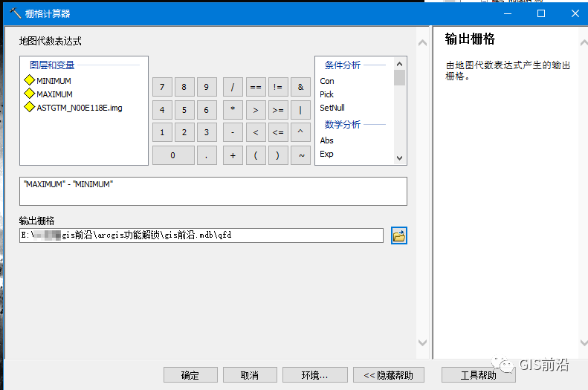Click the 4 calculator button
The image size is (588, 390).
click(162, 110)
